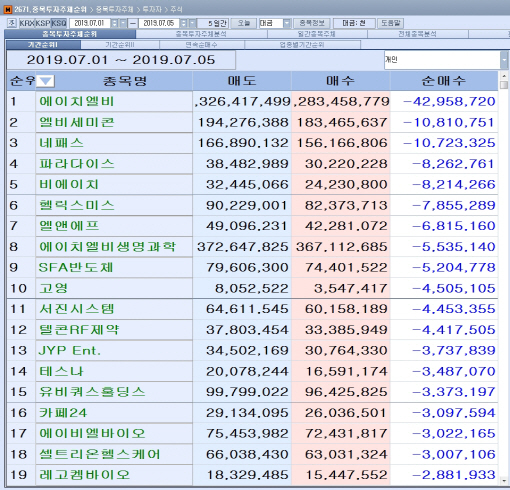
Task: Click the 순위 column sort arrow
Action: coord(45,81)
